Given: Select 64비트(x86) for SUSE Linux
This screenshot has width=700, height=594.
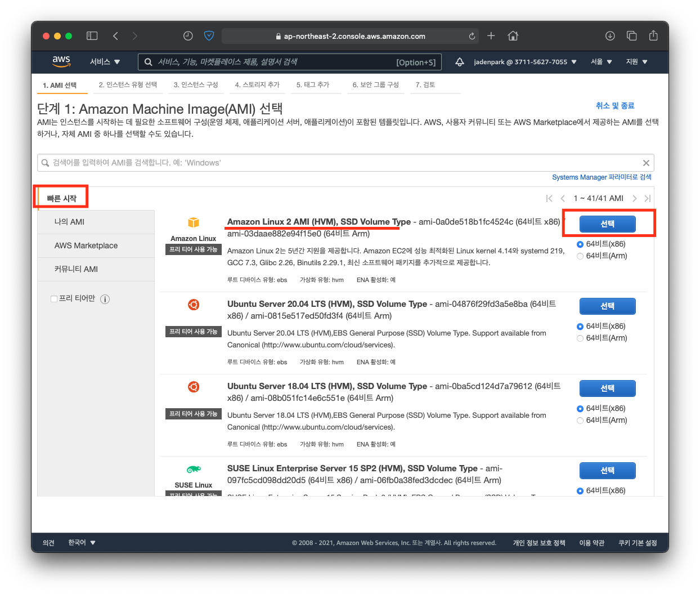Looking at the screenshot, I should [x=580, y=491].
